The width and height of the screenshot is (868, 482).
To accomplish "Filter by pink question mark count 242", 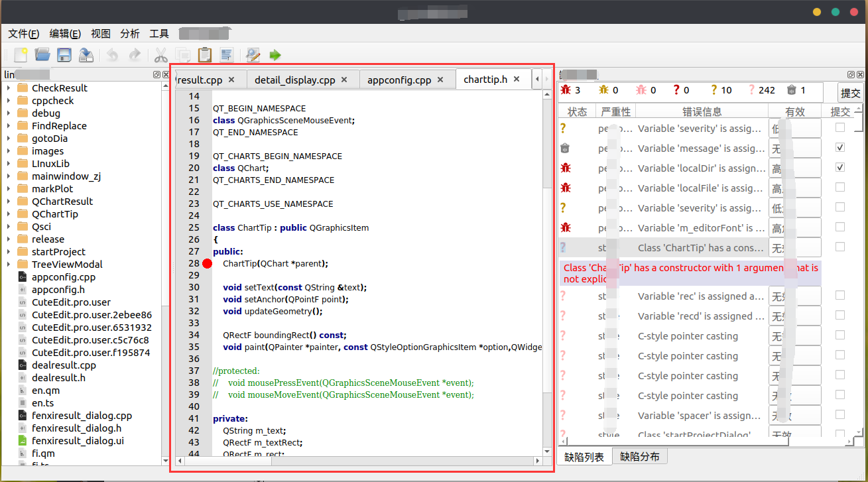I will (x=762, y=90).
